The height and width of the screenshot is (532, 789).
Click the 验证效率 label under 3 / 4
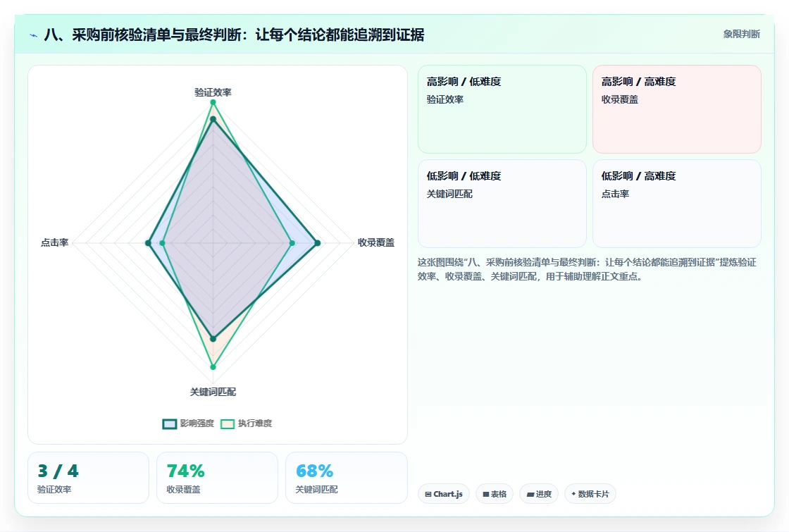54,489
